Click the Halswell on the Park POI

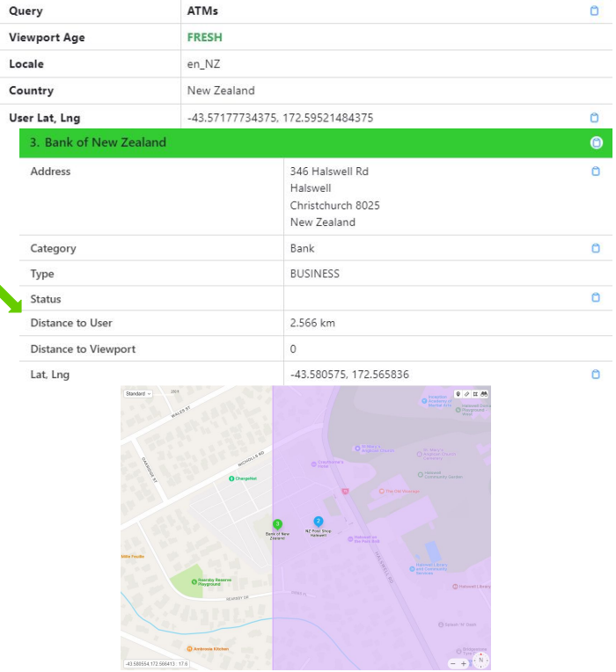363,539
